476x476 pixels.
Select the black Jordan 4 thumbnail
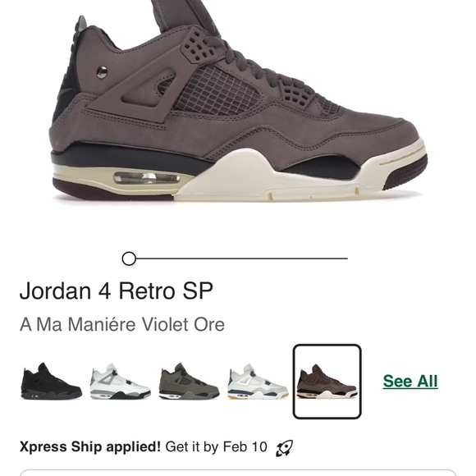pyautogui.click(x=52, y=381)
